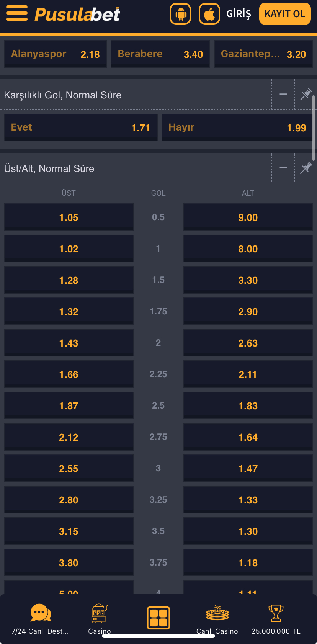Choose Berabere draw at 3.40
This screenshot has width=317, height=644.
pyautogui.click(x=160, y=54)
